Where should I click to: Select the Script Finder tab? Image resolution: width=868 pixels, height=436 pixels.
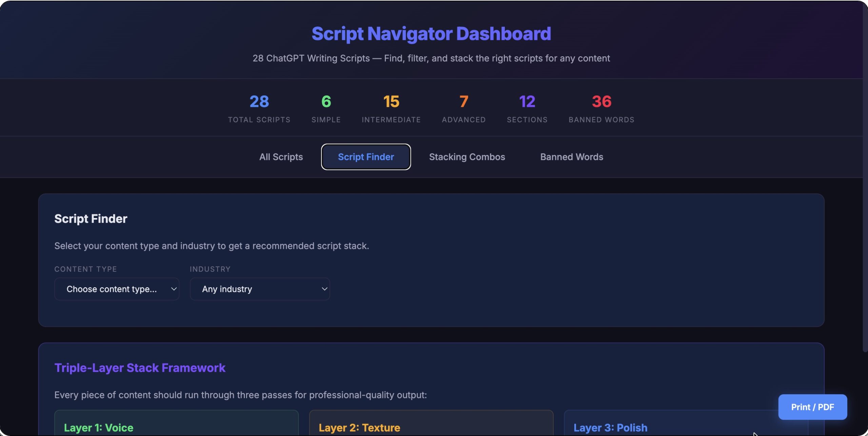[366, 157]
